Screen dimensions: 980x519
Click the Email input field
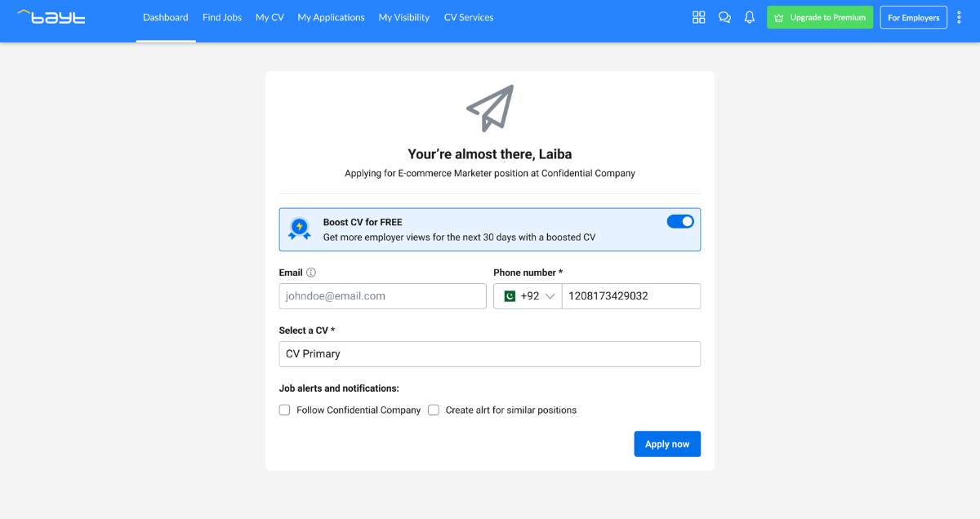pyautogui.click(x=383, y=296)
